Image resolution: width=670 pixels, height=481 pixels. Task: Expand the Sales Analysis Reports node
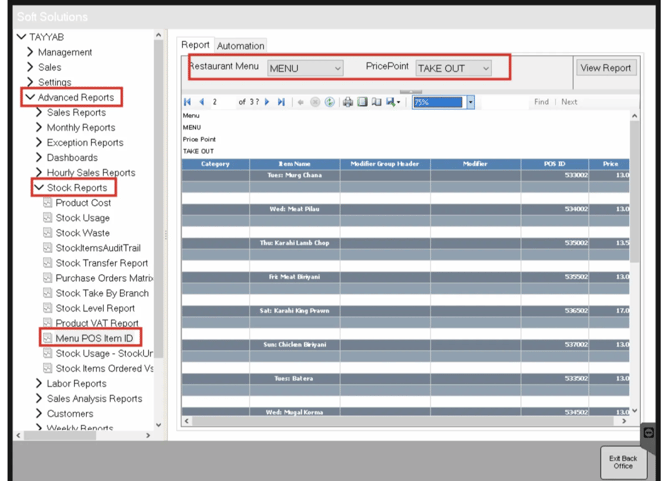click(x=39, y=398)
